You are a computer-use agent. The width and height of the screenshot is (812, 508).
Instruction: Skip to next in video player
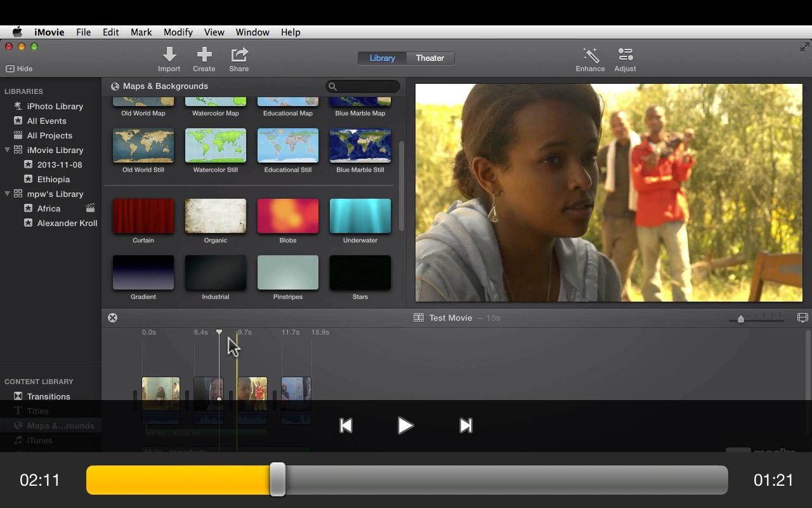466,425
